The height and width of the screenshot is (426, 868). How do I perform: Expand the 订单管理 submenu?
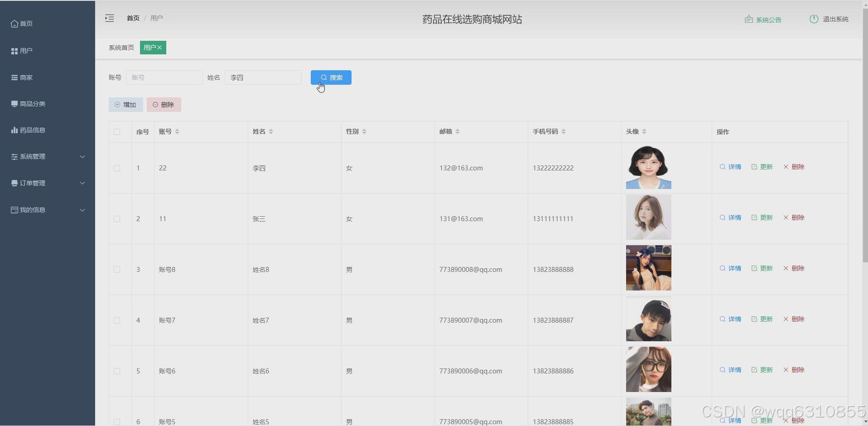(48, 183)
